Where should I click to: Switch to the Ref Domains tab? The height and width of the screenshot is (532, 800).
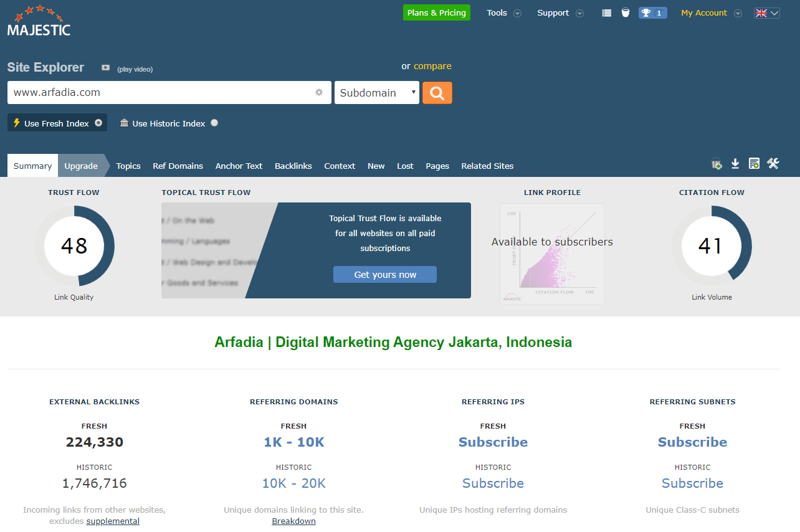pos(178,166)
